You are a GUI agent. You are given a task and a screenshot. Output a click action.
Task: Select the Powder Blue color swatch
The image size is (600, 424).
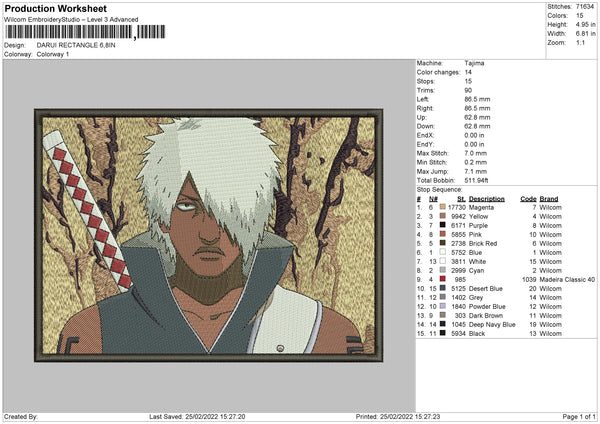point(444,306)
